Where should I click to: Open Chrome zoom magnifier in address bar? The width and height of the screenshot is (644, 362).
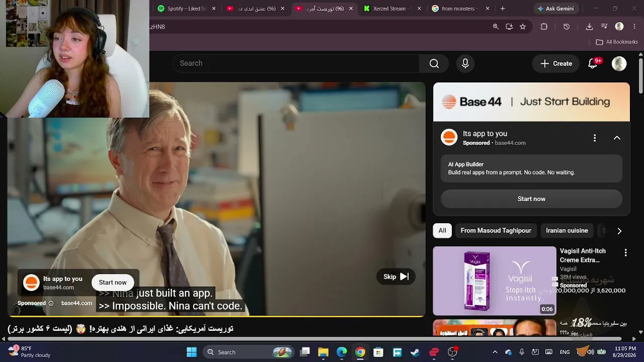point(496,27)
